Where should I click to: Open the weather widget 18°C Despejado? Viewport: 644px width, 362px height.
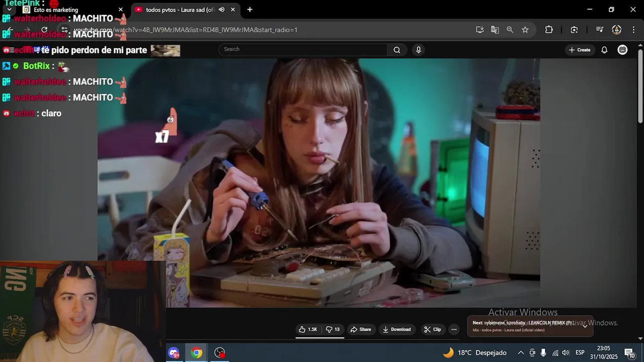coord(474,353)
